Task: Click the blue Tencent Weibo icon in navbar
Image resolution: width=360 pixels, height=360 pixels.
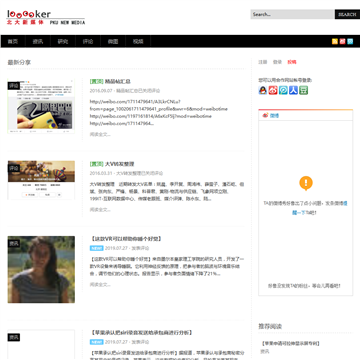Action: [350, 41]
